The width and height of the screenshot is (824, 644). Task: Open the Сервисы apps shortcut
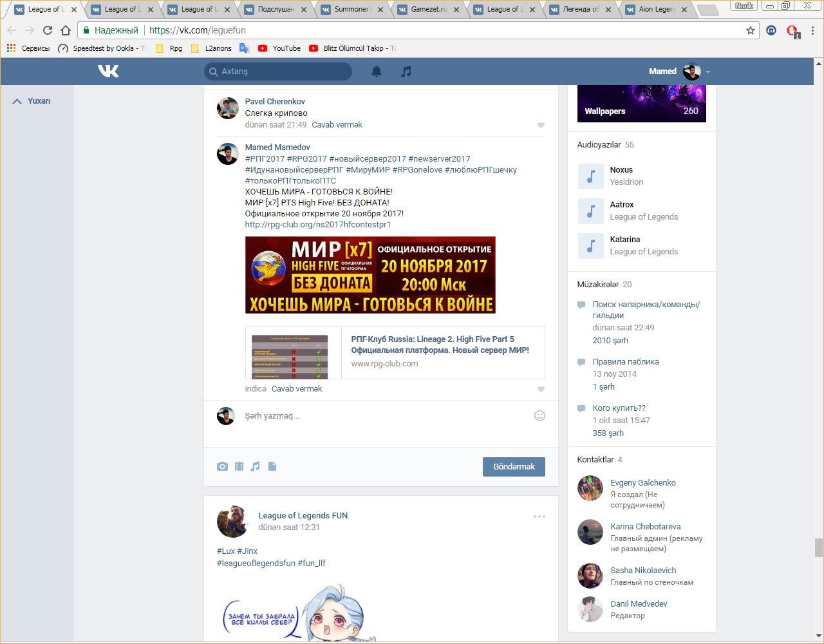click(28, 48)
